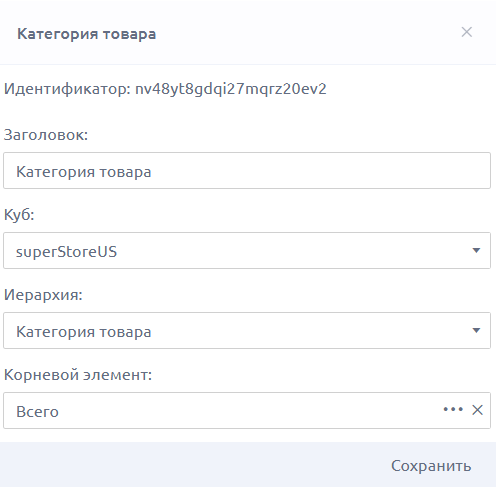Image resolution: width=496 pixels, height=487 pixels.
Task: Click the empty area inside Заголовок field
Action: coord(320,171)
